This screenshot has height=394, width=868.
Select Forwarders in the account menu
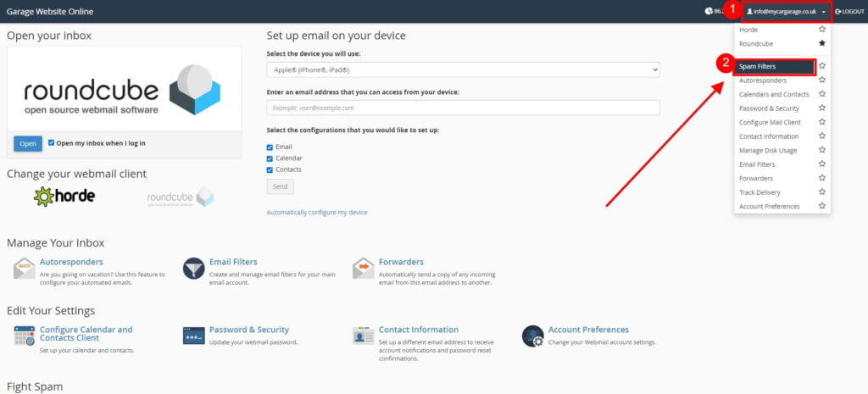[x=755, y=178]
